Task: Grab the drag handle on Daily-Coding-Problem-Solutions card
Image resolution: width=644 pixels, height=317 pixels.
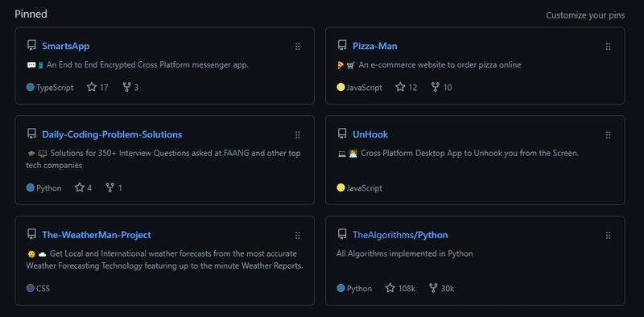Action: pos(298,134)
